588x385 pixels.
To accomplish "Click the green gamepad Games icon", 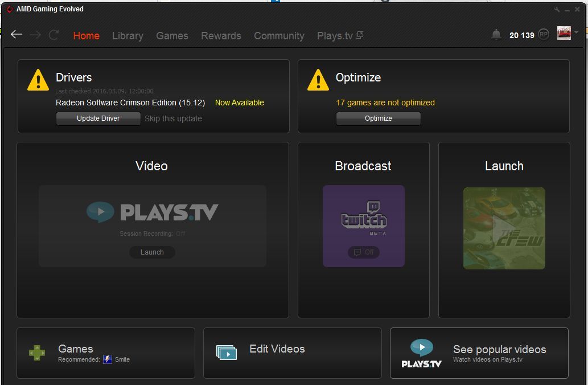I will (x=37, y=353).
